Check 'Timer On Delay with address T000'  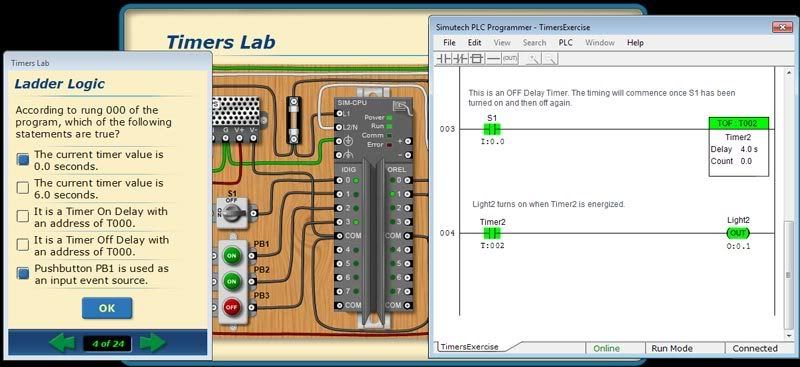pyautogui.click(x=23, y=216)
